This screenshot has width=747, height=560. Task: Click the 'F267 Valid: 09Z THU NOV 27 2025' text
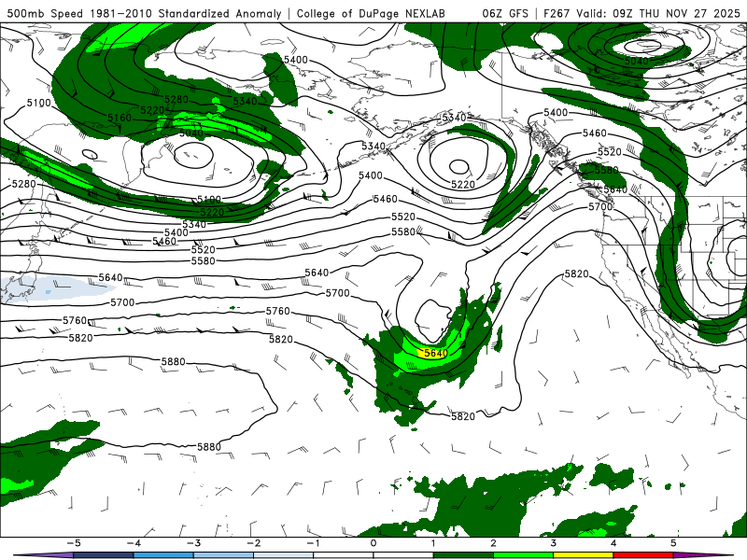click(641, 13)
